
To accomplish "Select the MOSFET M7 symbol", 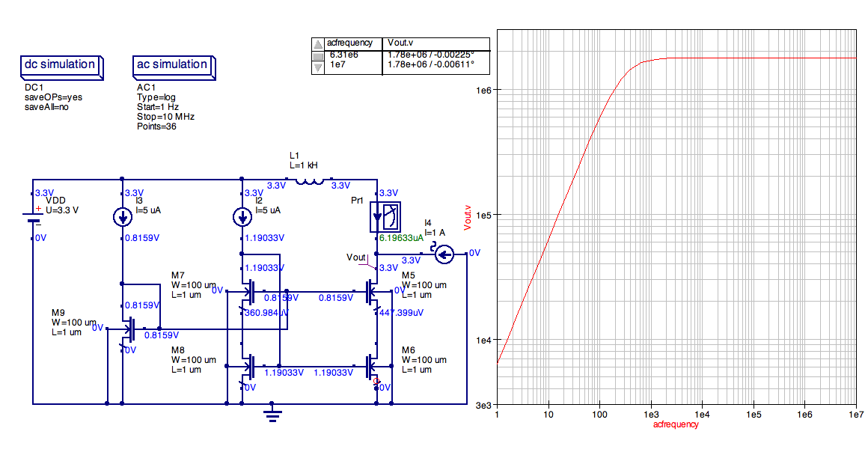I will tap(251, 292).
